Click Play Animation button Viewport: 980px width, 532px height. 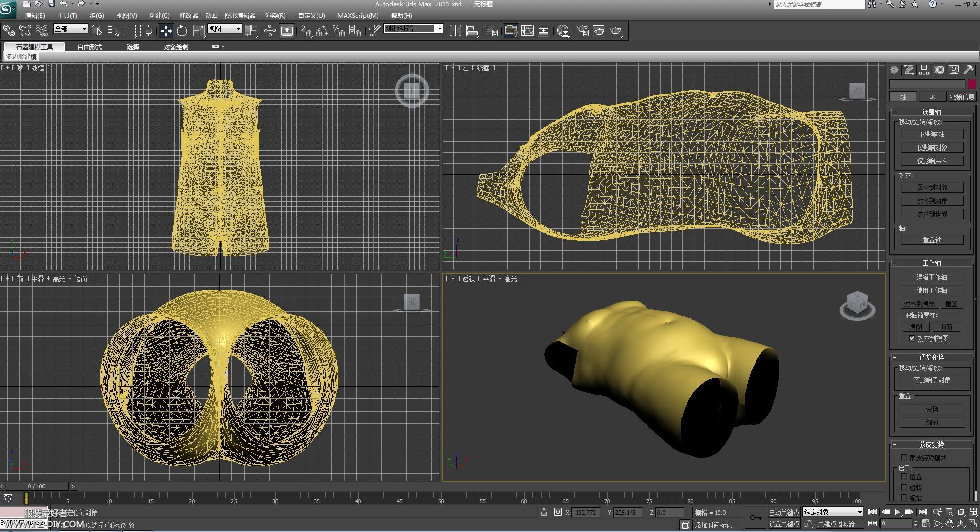897,512
